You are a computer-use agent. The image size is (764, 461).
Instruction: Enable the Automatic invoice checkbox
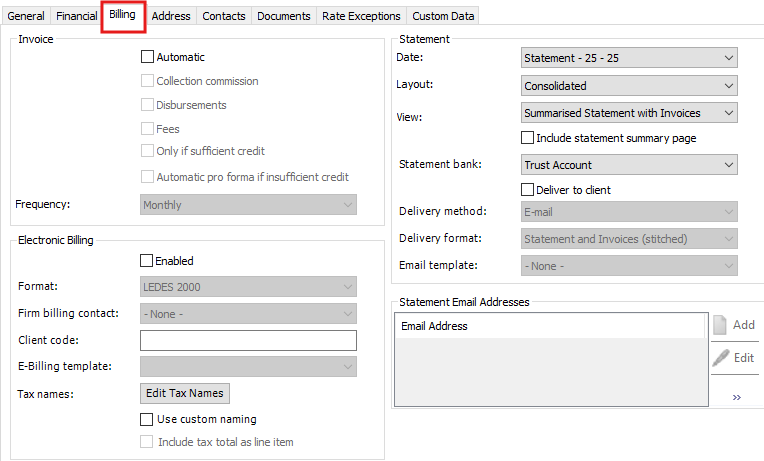pyautogui.click(x=147, y=57)
